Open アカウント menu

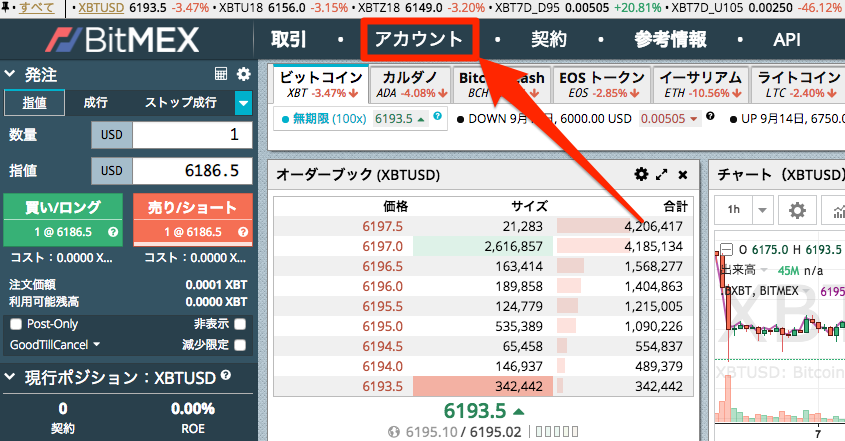pyautogui.click(x=419, y=39)
